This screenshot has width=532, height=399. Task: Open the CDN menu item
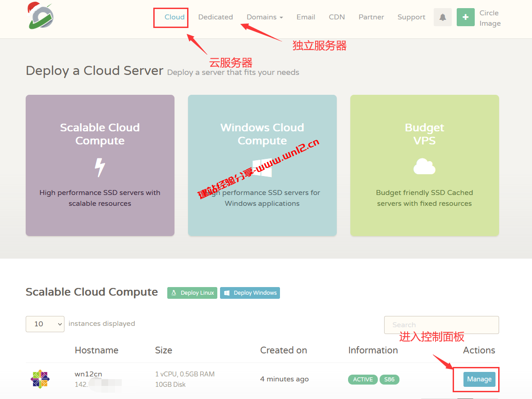click(337, 17)
